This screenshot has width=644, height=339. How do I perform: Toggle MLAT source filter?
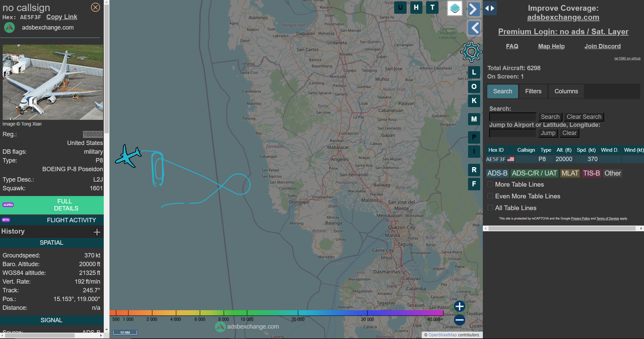[570, 173]
